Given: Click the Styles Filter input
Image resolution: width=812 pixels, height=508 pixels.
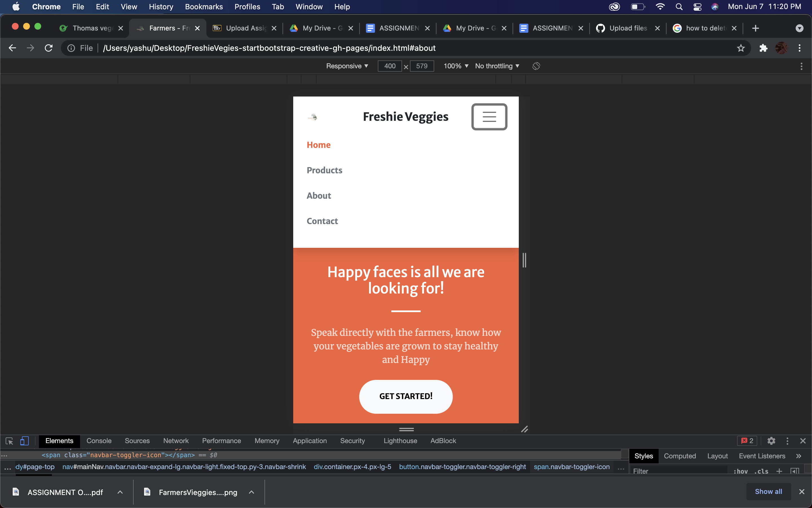Looking at the screenshot, I should [679, 471].
